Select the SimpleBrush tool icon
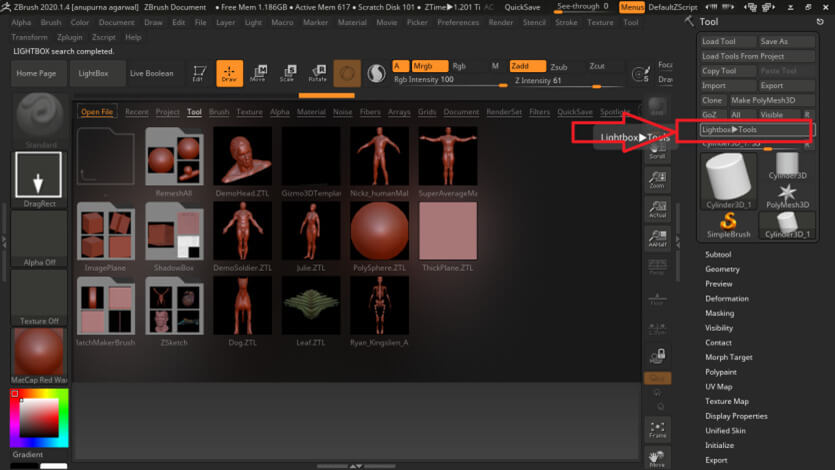 pyautogui.click(x=728, y=225)
